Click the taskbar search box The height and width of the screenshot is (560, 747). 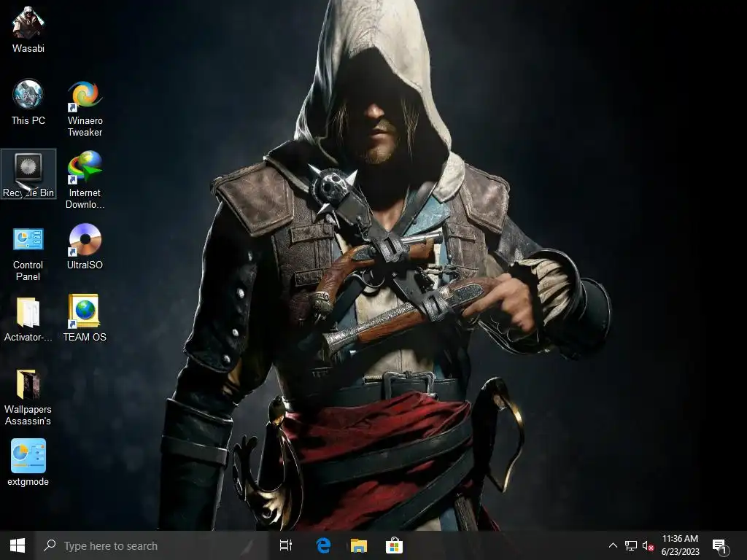152,545
